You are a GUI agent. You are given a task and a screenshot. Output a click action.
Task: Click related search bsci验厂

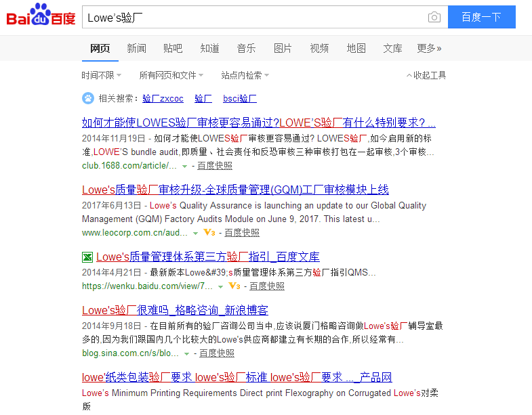[239, 99]
